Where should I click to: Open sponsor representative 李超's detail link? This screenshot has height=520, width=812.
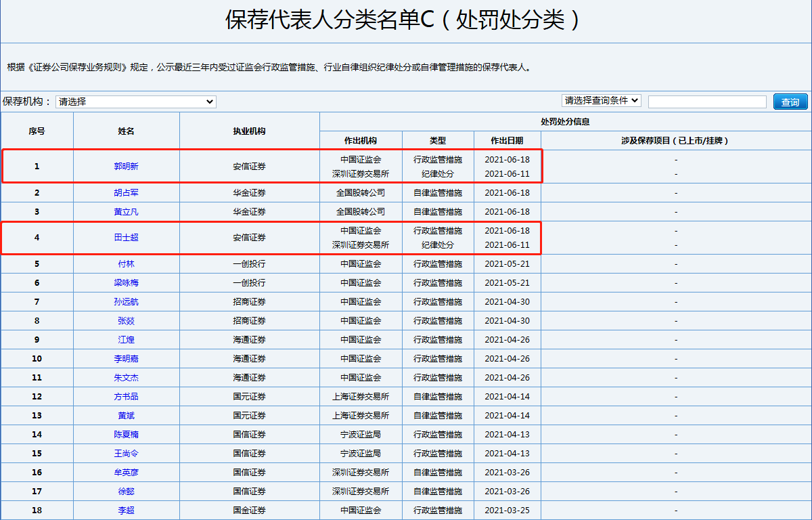(126, 510)
